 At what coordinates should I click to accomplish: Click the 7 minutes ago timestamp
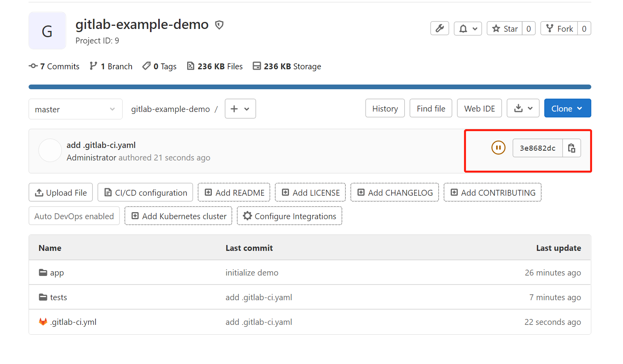[555, 297]
